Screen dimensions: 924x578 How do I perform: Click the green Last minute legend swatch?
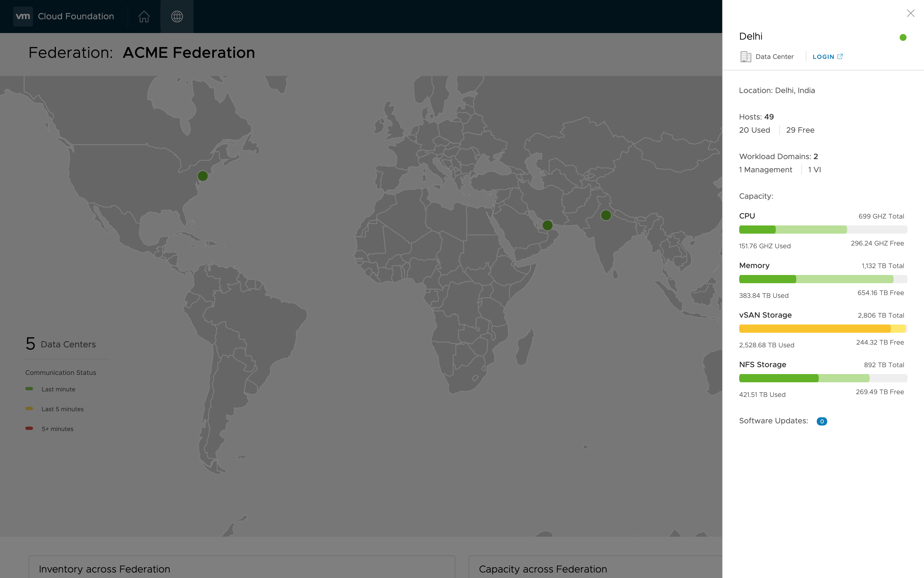29,389
